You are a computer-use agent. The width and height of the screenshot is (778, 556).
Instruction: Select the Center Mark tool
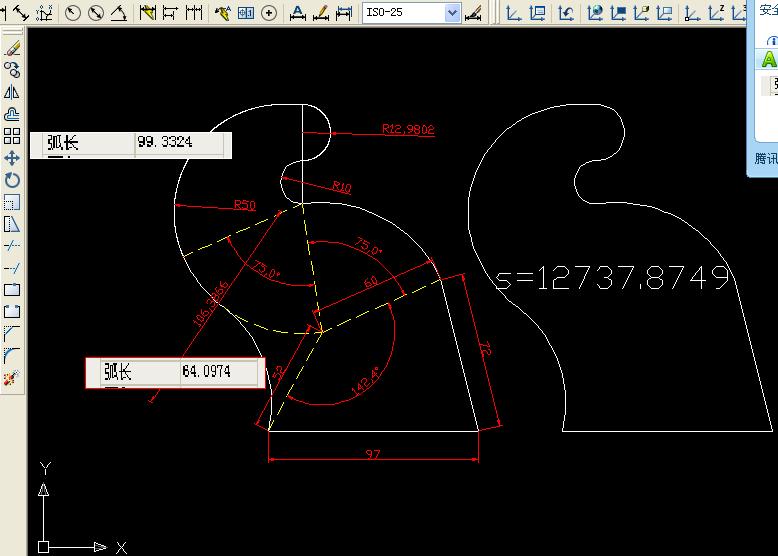[x=269, y=12]
